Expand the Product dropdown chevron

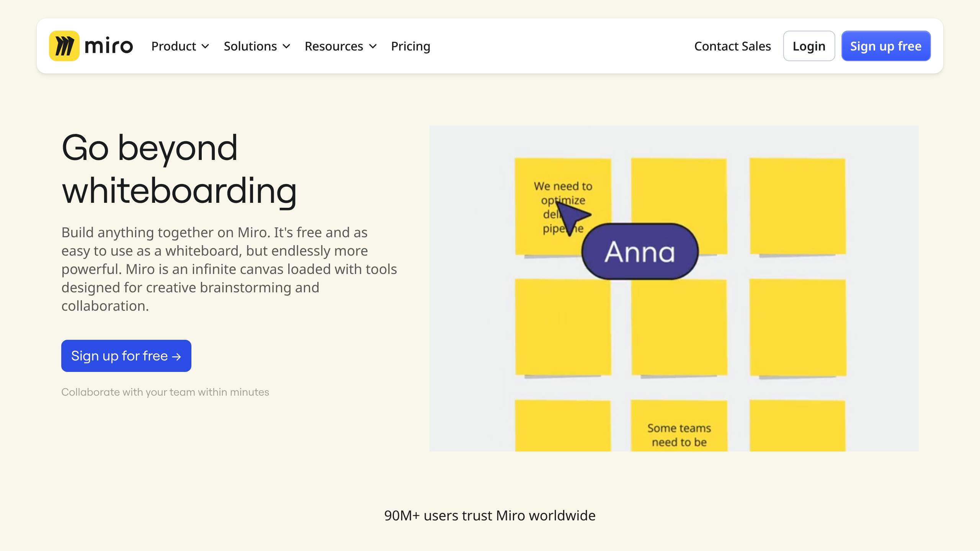coord(206,47)
